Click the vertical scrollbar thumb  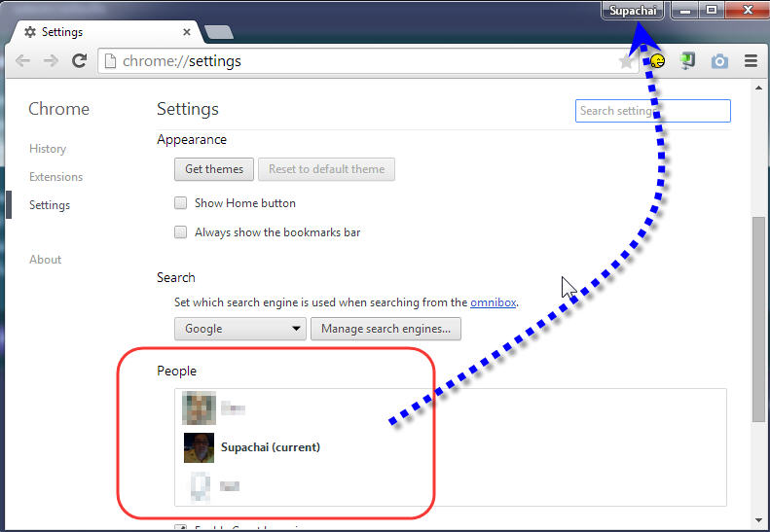(758, 318)
